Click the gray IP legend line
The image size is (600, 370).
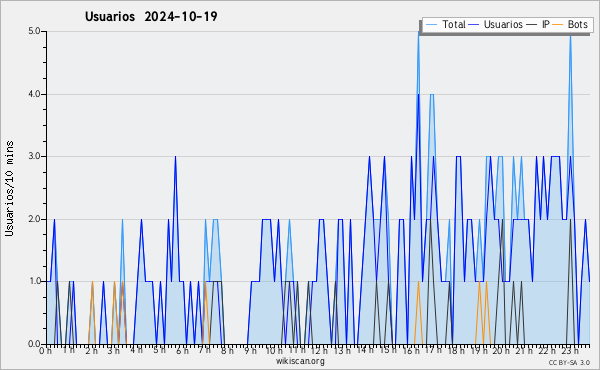coord(532,25)
